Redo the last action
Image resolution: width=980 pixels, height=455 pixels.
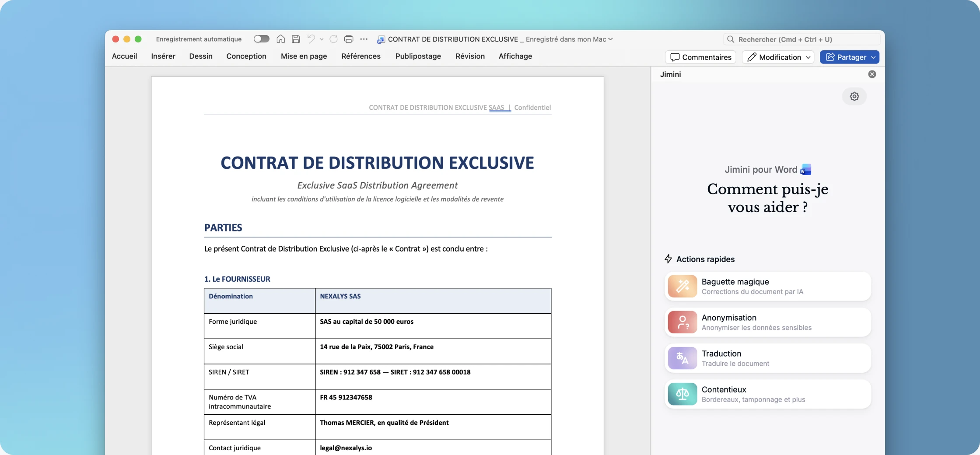333,39
